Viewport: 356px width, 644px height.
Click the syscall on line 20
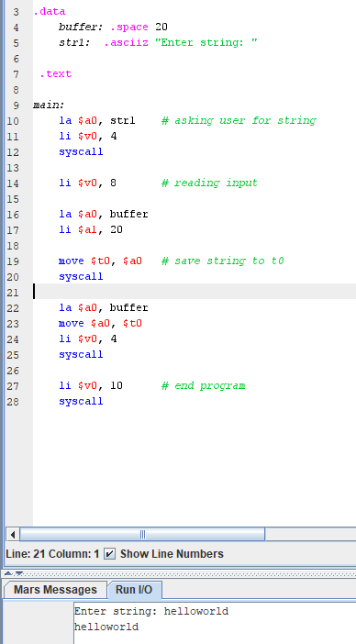tap(81, 277)
